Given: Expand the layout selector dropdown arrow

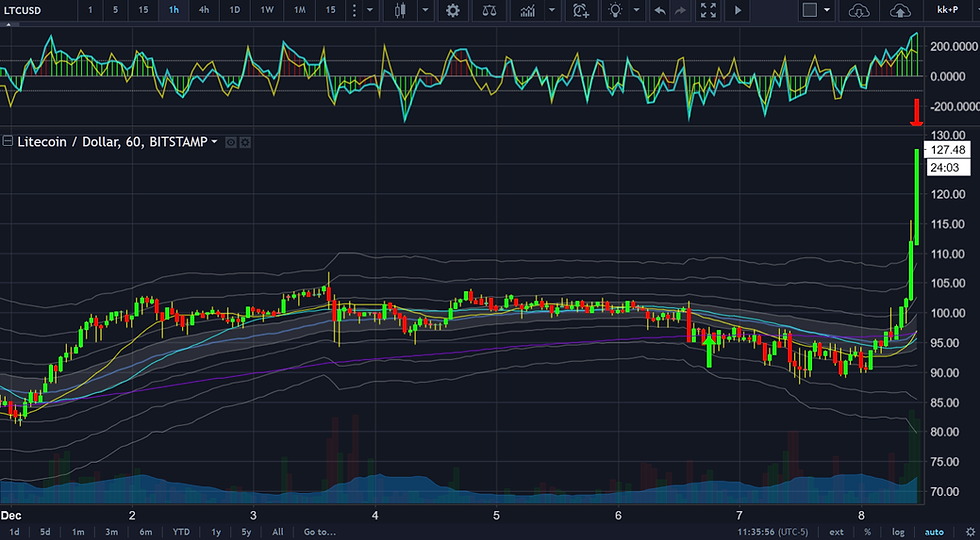Looking at the screenshot, I should [x=828, y=10].
